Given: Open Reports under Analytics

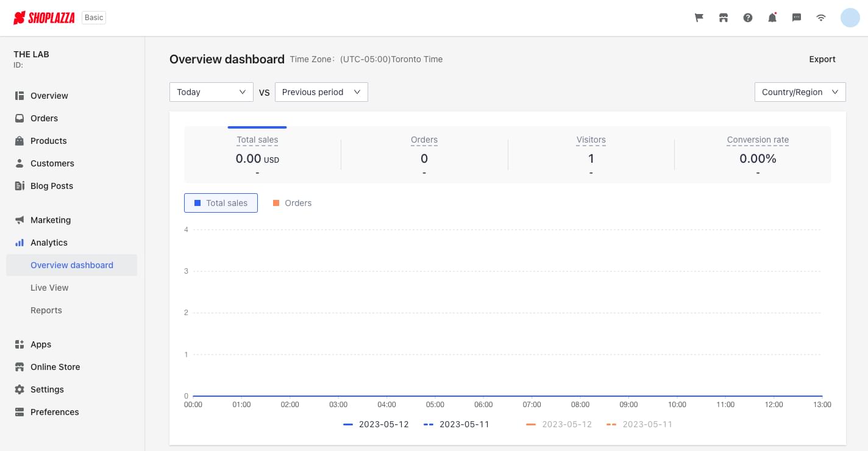Looking at the screenshot, I should (46, 310).
